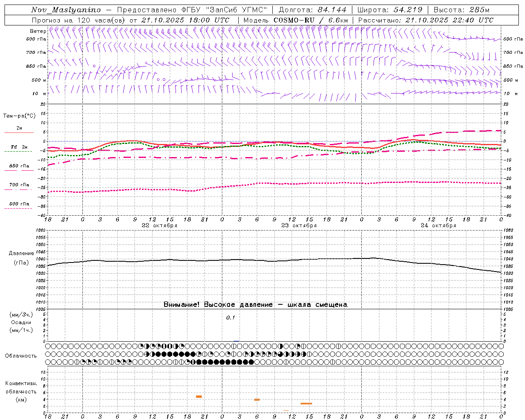Click the station title Nov_Maslyanino
The width and height of the screenshot is (525, 420).
tap(66, 10)
